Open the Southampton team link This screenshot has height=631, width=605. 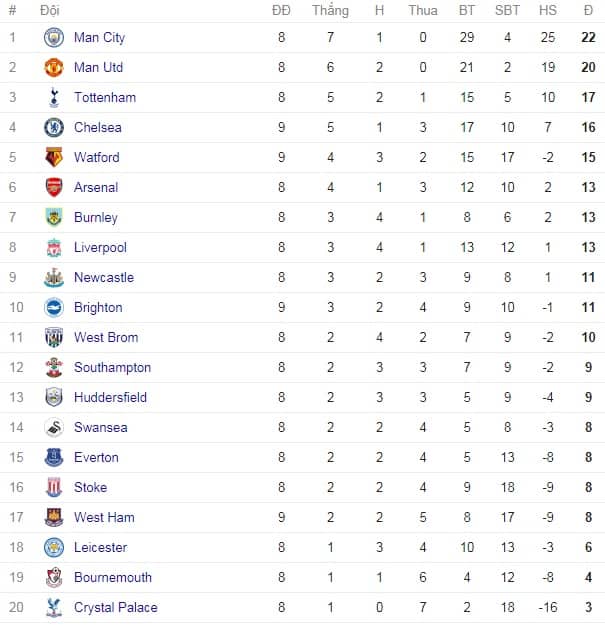[112, 368]
